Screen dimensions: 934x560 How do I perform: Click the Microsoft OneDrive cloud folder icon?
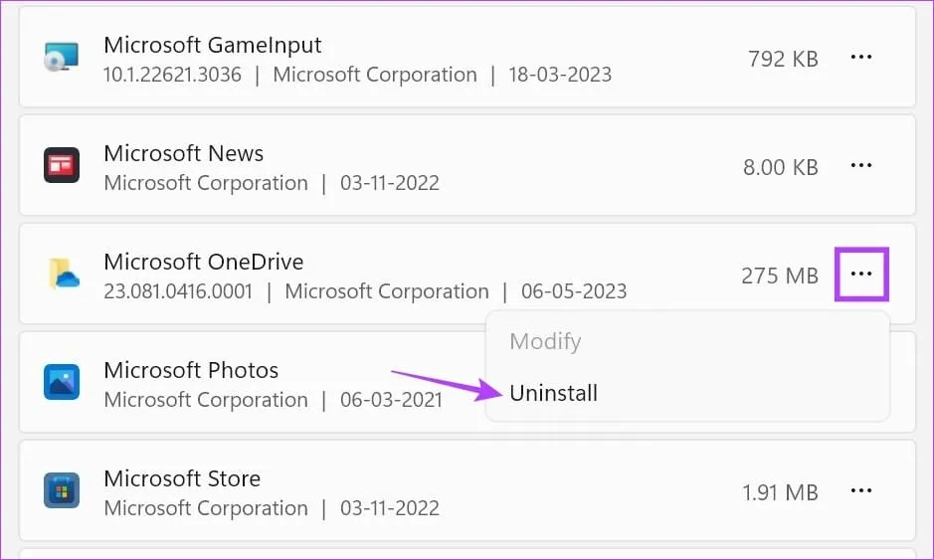(x=63, y=274)
